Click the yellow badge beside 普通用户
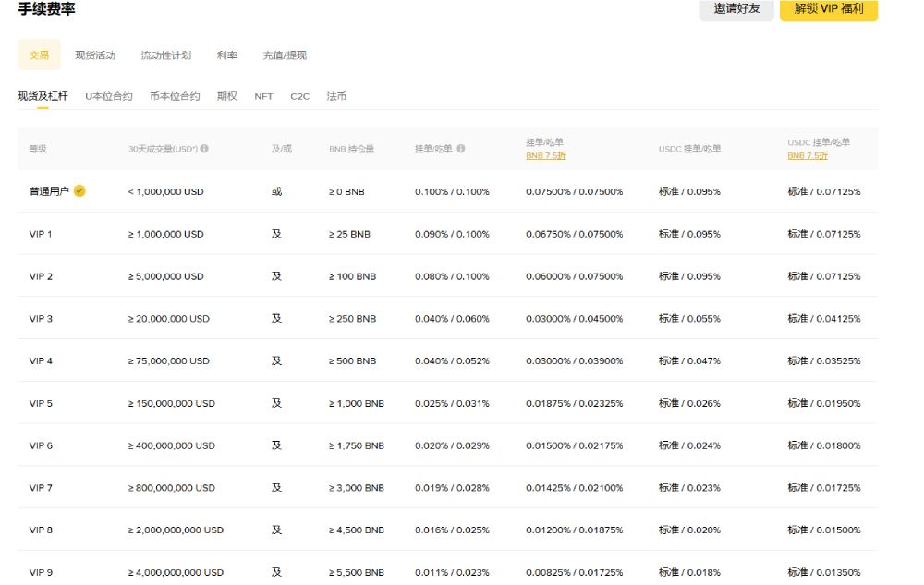 pyautogui.click(x=80, y=189)
